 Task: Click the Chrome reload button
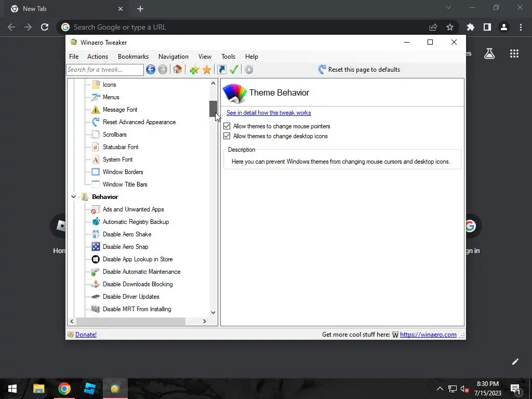(x=45, y=27)
